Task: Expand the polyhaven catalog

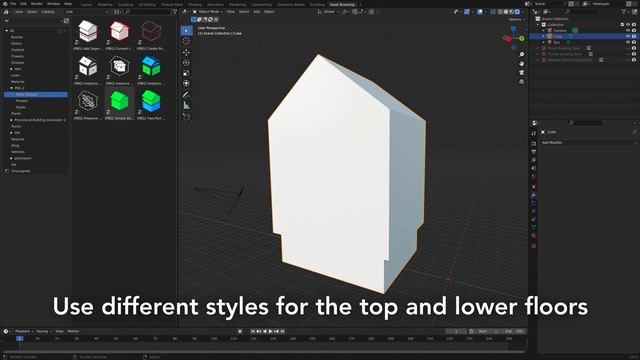Action: [11, 158]
